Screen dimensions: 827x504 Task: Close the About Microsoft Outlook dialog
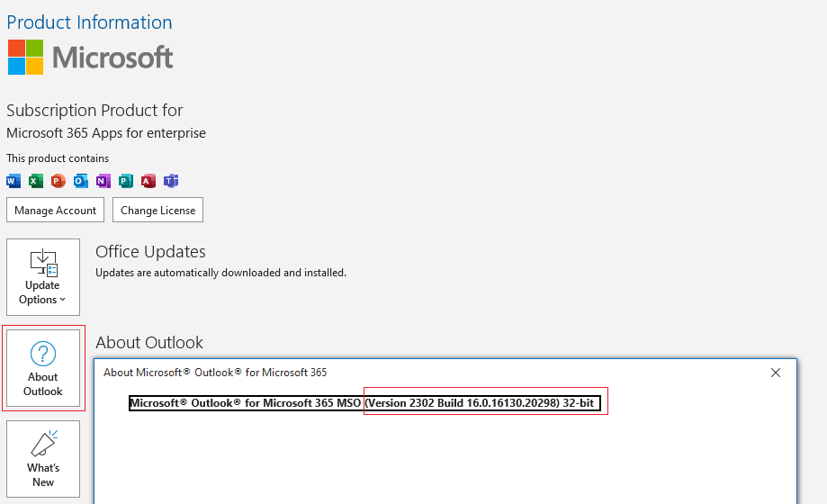776,373
